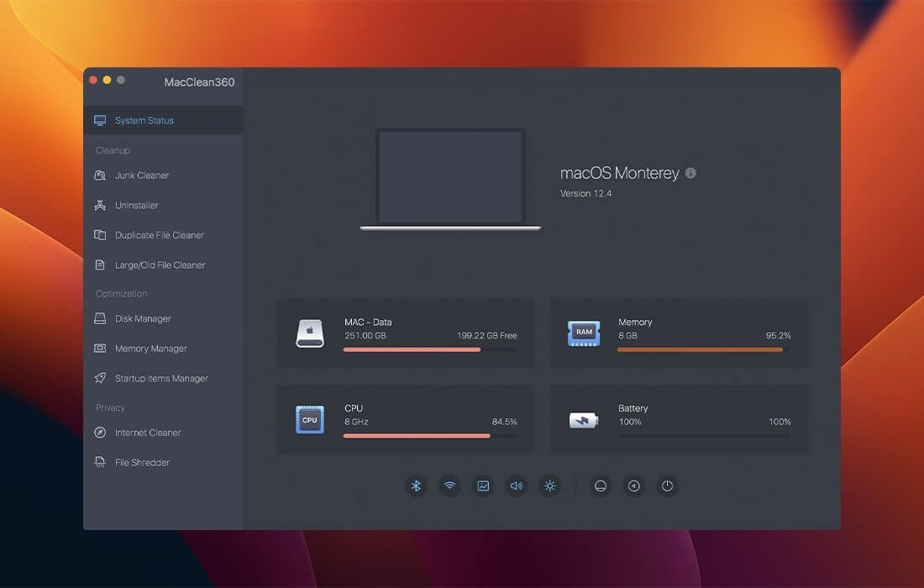Click the brightness icon in the bottom toolbar
924x588 pixels.
click(549, 486)
